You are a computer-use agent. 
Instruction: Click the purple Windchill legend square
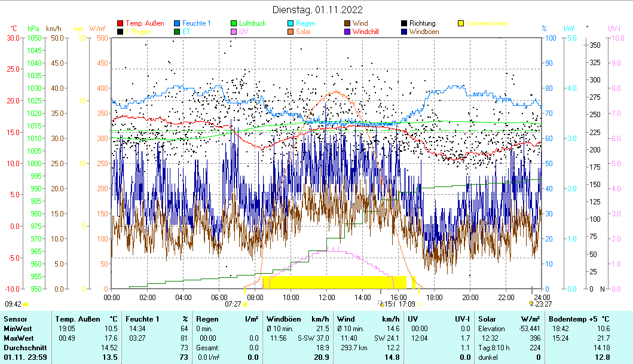coord(348,32)
